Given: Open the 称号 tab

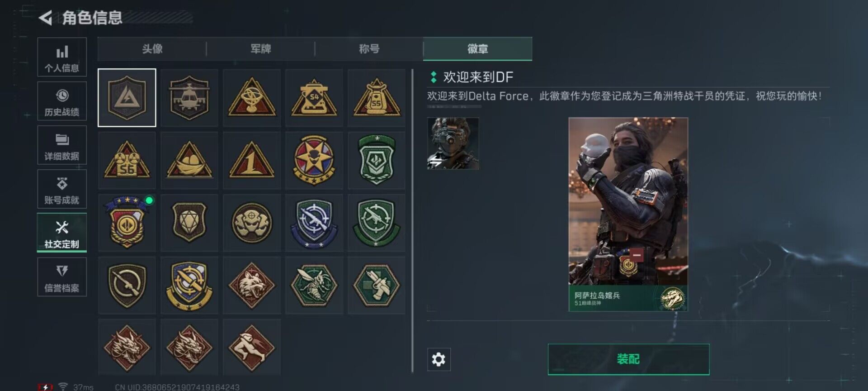Looking at the screenshot, I should [369, 49].
